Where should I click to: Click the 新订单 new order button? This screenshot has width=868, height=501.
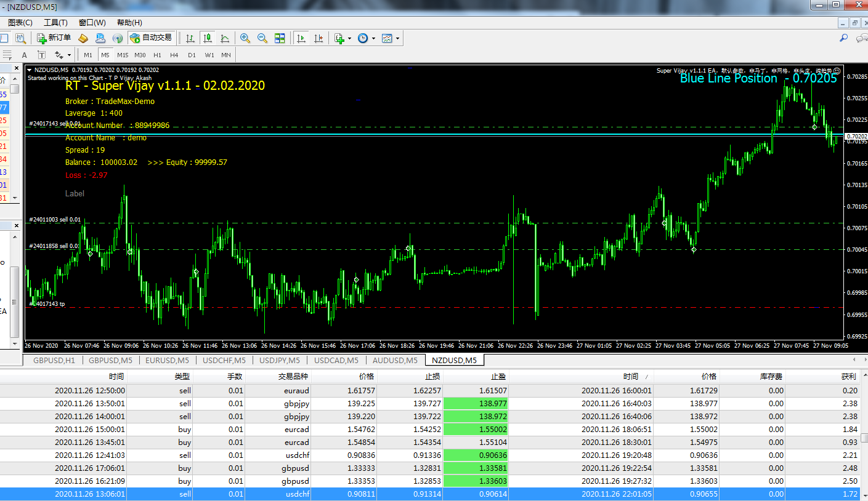(x=54, y=38)
